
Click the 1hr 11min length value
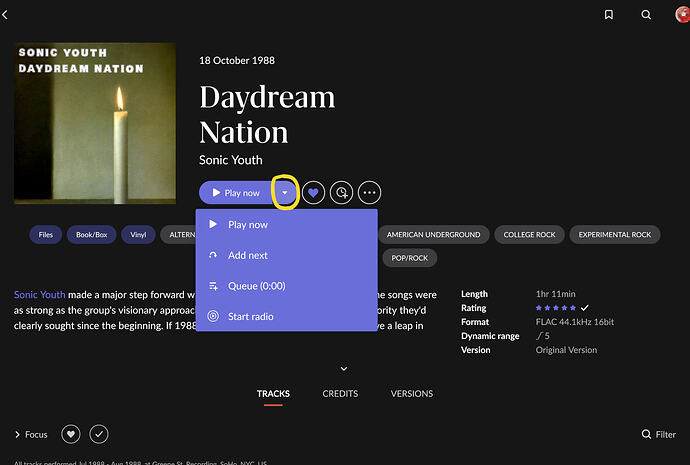tap(555, 293)
